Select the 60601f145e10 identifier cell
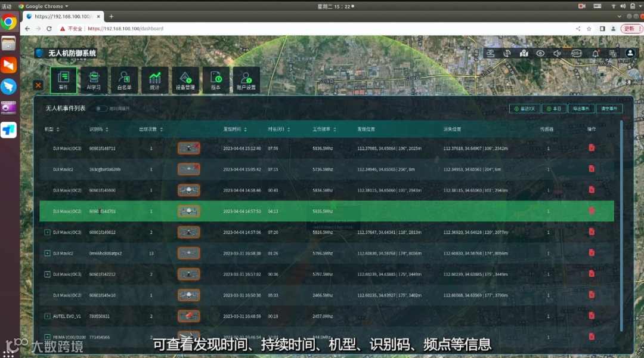Image resolution: width=644 pixels, height=358 pixels. 103,295
